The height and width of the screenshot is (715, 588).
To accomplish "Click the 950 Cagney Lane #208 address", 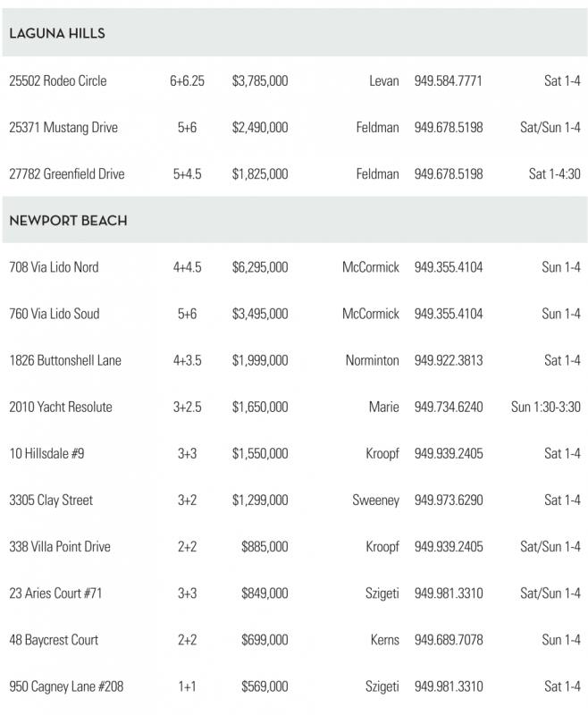I will coord(66,686).
